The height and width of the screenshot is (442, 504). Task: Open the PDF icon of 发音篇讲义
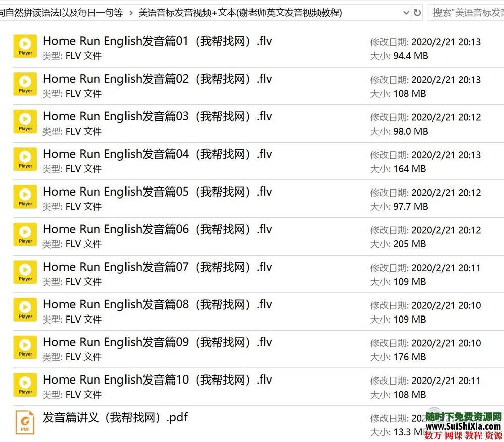click(25, 422)
